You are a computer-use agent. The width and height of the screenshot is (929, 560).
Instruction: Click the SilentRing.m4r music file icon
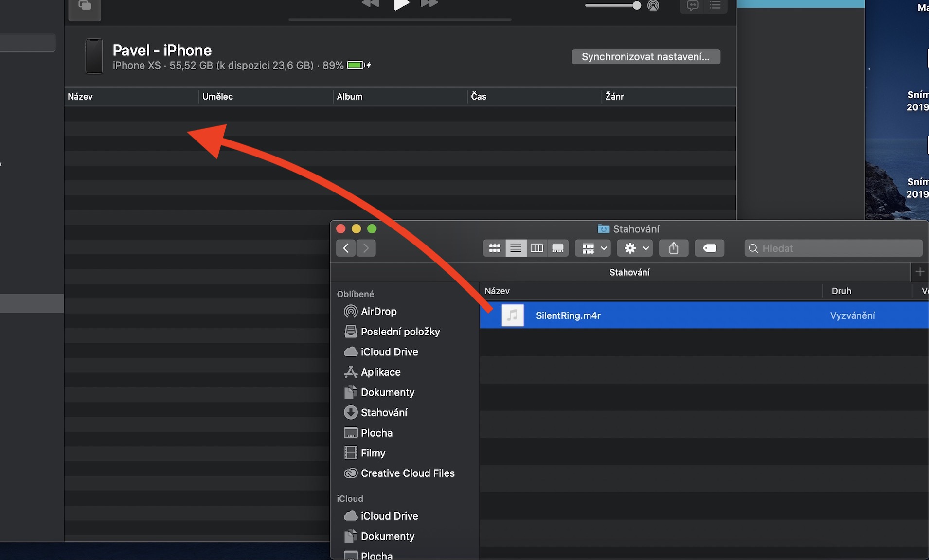pos(513,315)
